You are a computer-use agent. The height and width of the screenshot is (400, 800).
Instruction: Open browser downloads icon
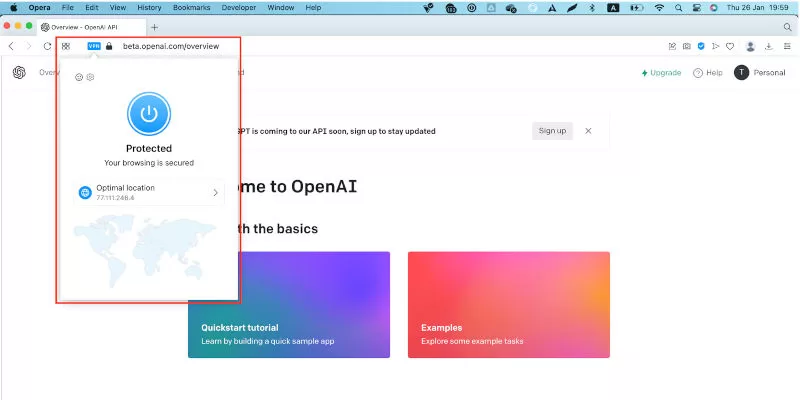[769, 46]
